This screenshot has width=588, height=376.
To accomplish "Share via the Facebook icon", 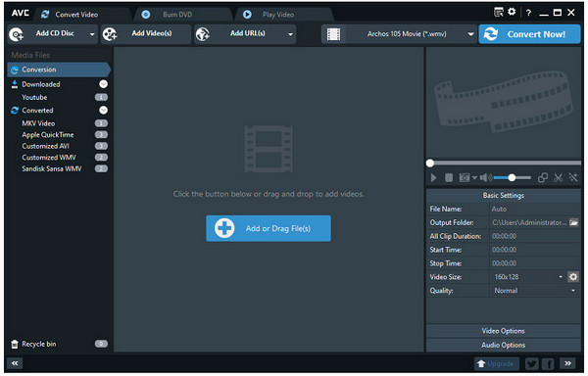I will pyautogui.click(x=548, y=363).
